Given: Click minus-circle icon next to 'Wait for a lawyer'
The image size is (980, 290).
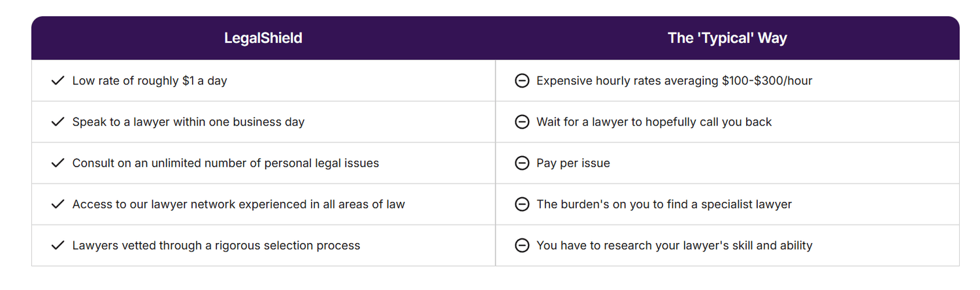Looking at the screenshot, I should point(522,122).
